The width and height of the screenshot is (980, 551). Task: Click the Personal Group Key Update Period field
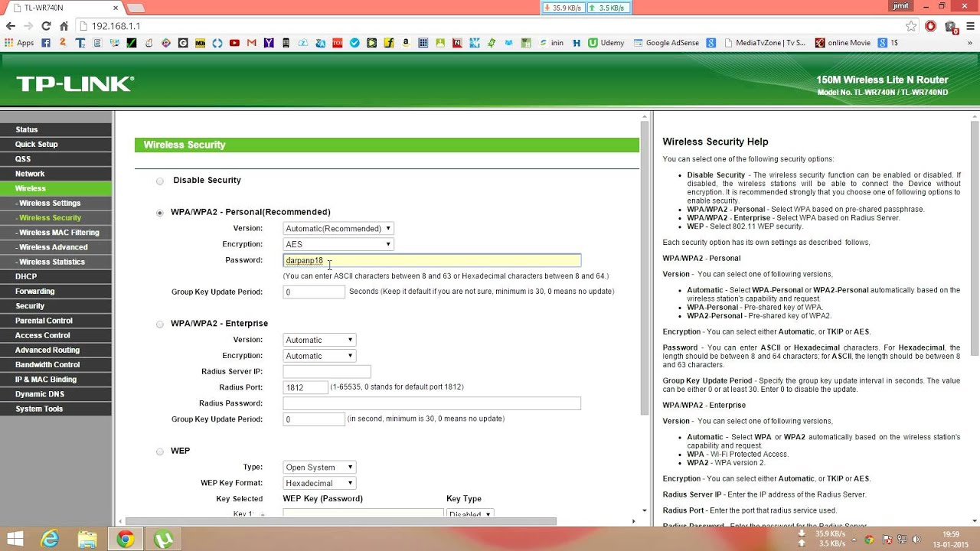coord(314,292)
